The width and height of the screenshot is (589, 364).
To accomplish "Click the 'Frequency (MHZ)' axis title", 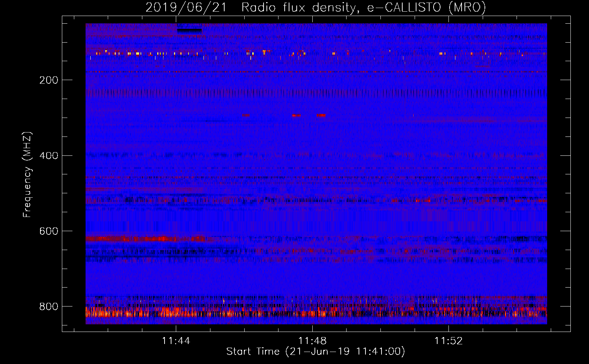I will tap(28, 175).
